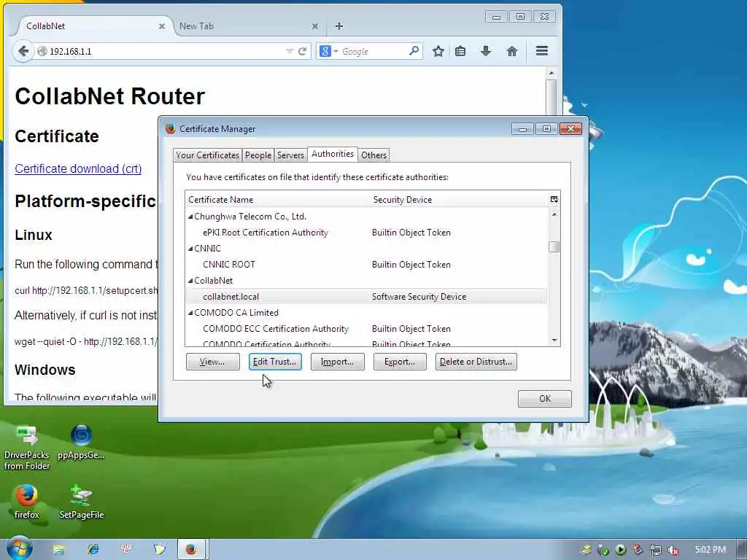Select the Authorities tab

tap(333, 154)
